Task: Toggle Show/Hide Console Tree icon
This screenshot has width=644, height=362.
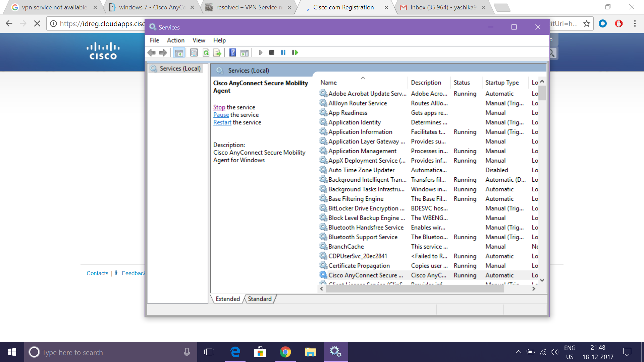Action: coord(179,53)
